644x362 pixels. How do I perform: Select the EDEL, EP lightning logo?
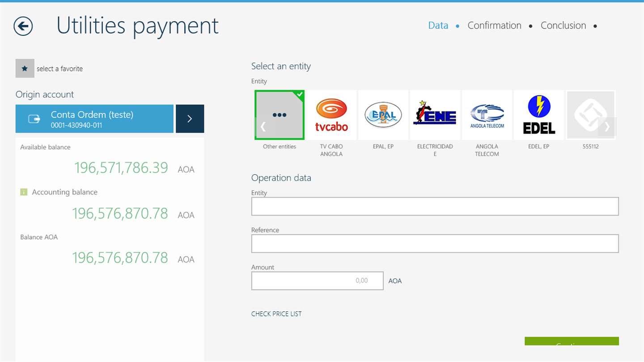tap(539, 115)
